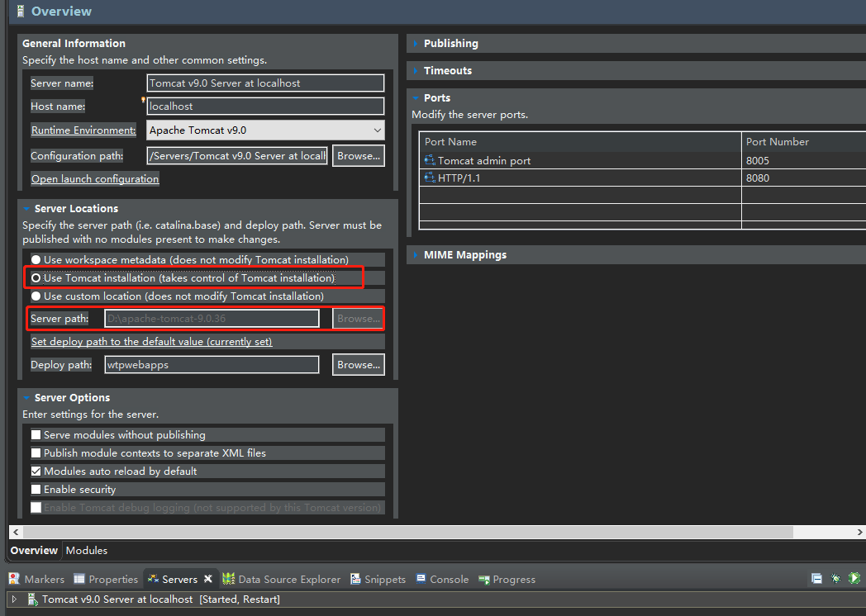Browse for the Deploy path
Image resolution: width=866 pixels, height=616 pixels.
click(x=359, y=365)
